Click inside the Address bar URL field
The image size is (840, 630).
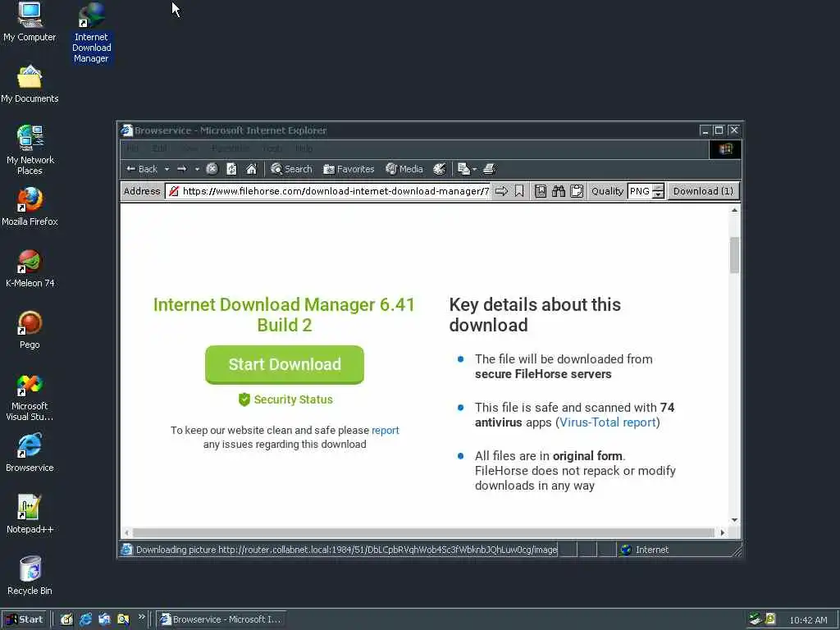pos(327,191)
